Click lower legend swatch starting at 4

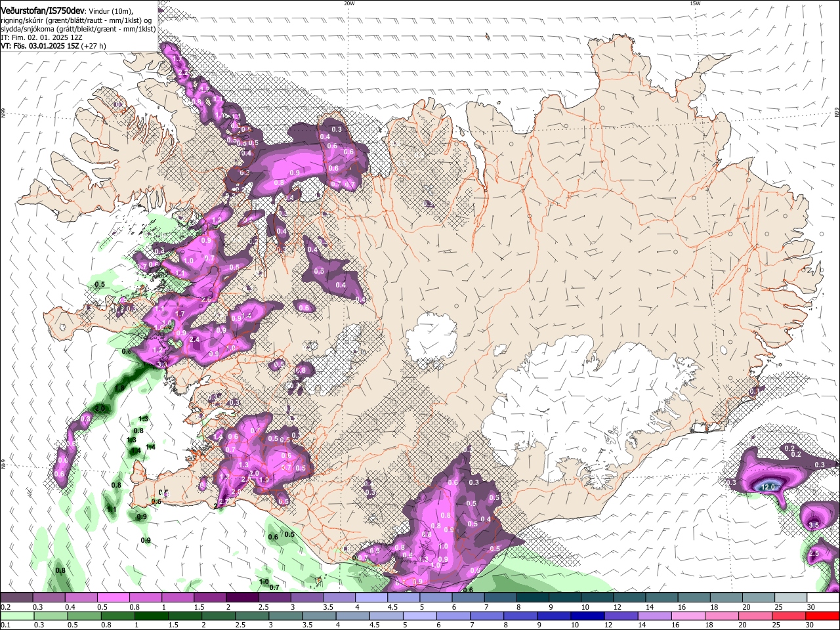click(353, 616)
